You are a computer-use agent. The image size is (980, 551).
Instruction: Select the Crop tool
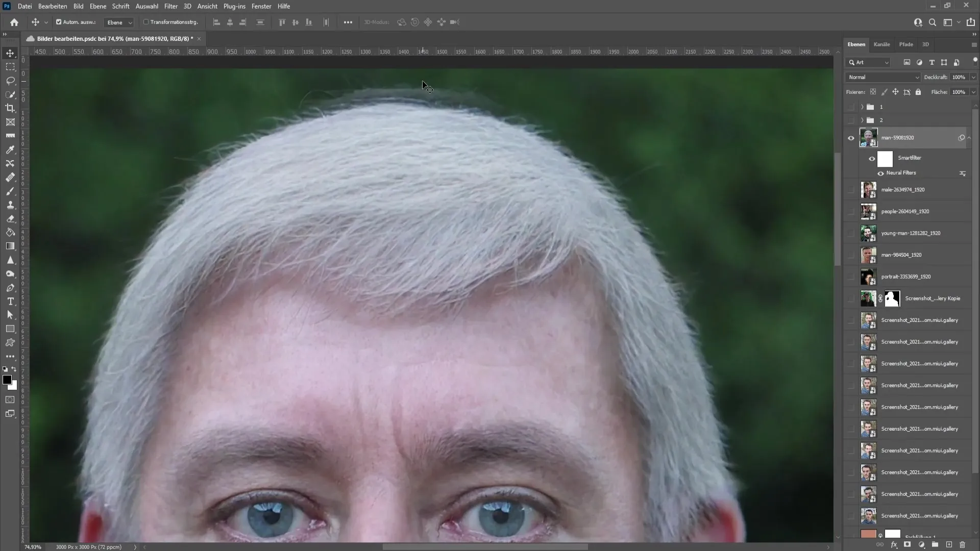pyautogui.click(x=10, y=108)
